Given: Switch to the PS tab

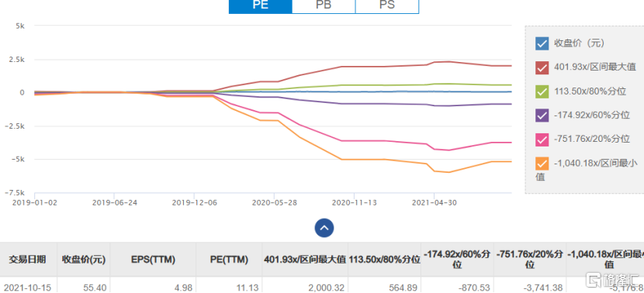Looking at the screenshot, I should (x=387, y=6).
